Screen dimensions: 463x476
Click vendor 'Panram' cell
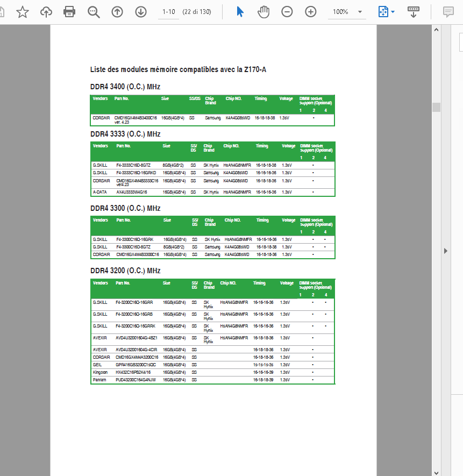[x=99, y=380]
